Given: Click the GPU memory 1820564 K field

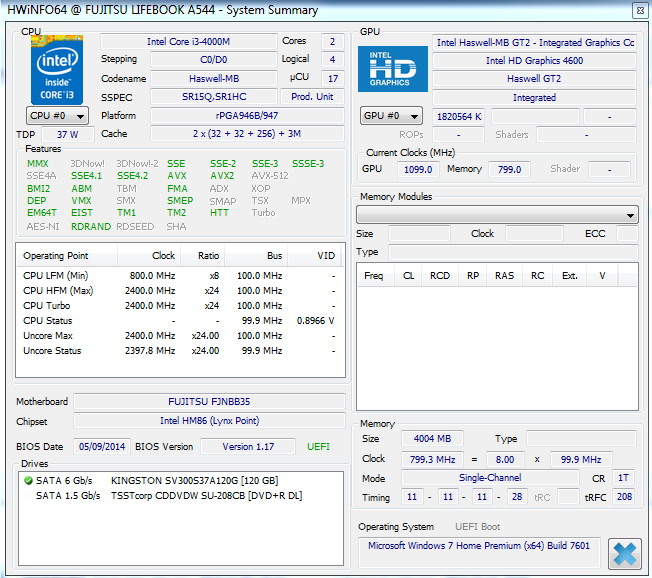Looking at the screenshot, I should [x=459, y=117].
